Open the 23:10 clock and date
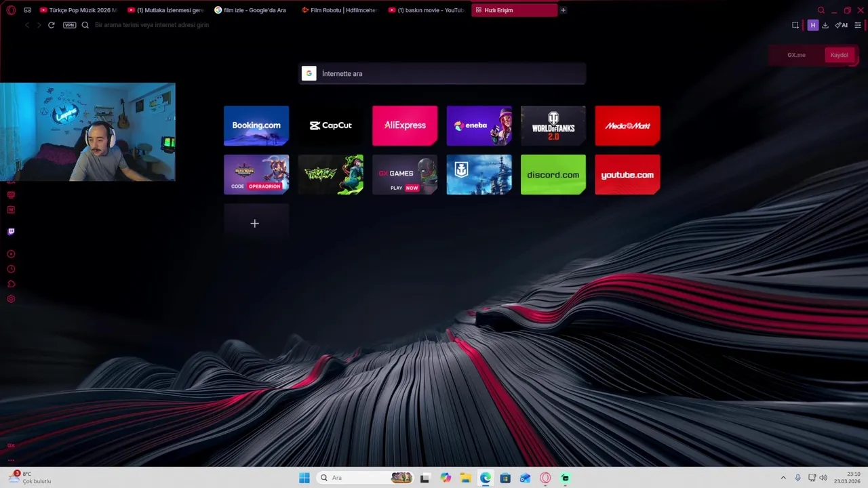 [x=848, y=478]
